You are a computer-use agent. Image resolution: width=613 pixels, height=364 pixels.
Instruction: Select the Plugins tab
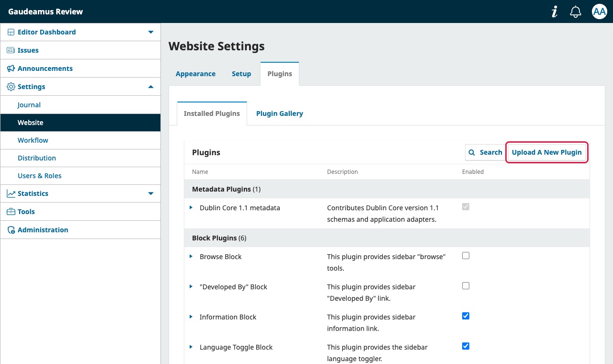coord(280,74)
